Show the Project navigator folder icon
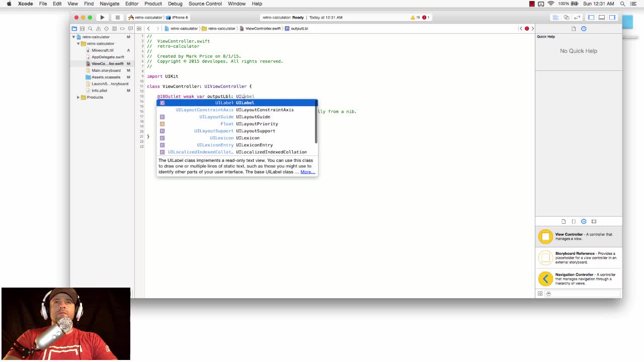The width and height of the screenshot is (644, 362). [x=74, y=28]
